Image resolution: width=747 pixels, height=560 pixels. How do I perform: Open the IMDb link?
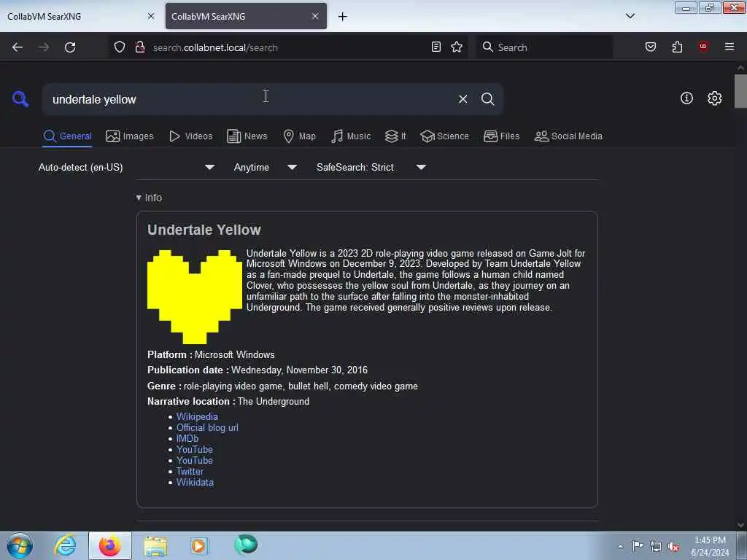tap(187, 438)
